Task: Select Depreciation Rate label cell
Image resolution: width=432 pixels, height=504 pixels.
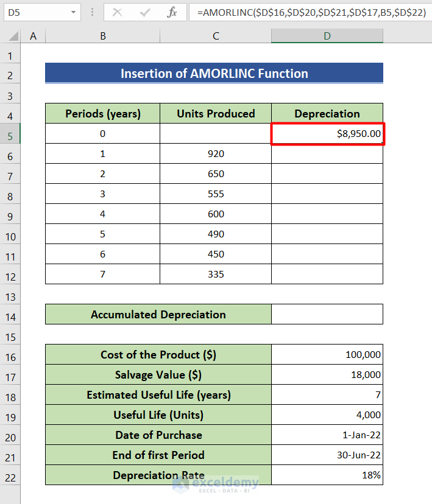Action: point(158,475)
